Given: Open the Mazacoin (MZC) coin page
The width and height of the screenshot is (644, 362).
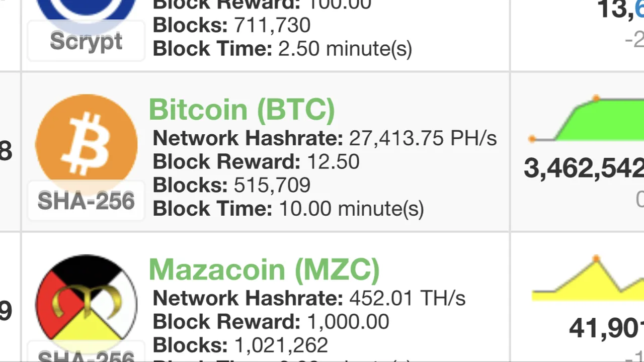Looking at the screenshot, I should [x=264, y=269].
